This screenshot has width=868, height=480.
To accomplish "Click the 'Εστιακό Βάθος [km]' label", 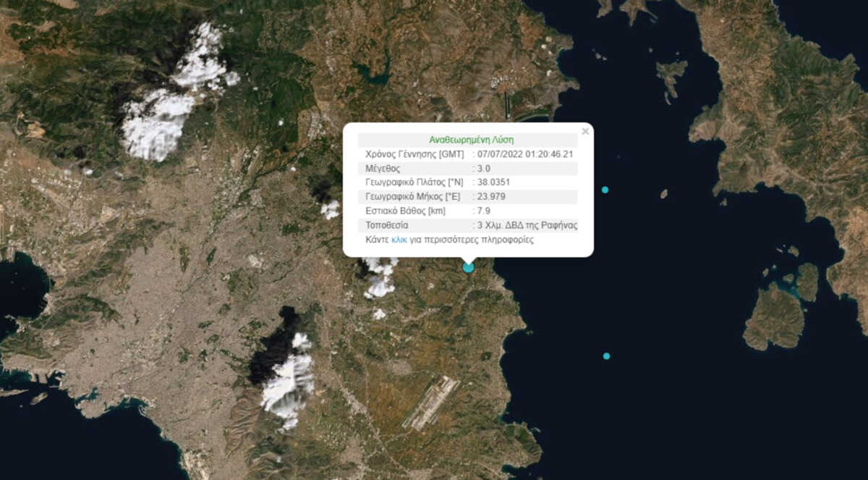I will pyautogui.click(x=406, y=211).
